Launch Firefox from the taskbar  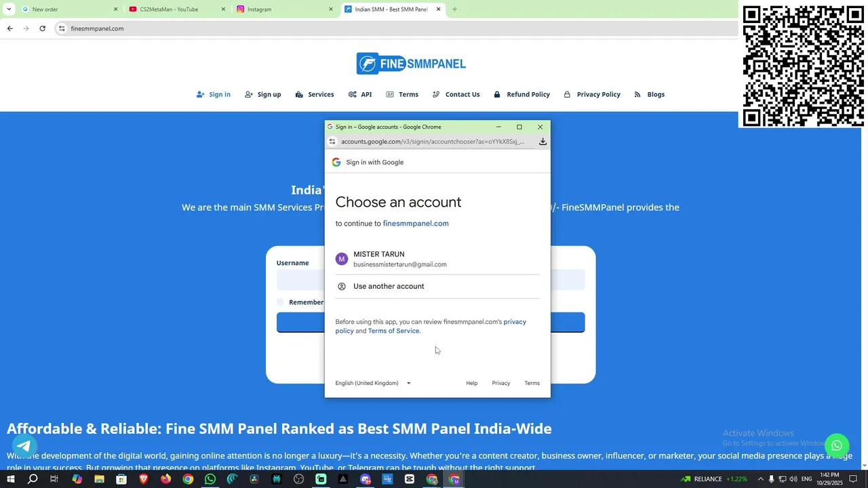coord(165,479)
